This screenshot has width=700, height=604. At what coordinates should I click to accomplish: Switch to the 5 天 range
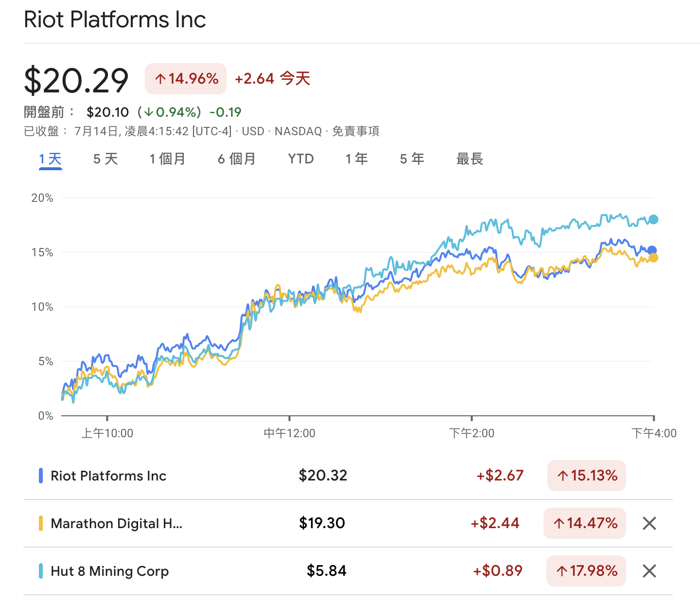pos(105,159)
